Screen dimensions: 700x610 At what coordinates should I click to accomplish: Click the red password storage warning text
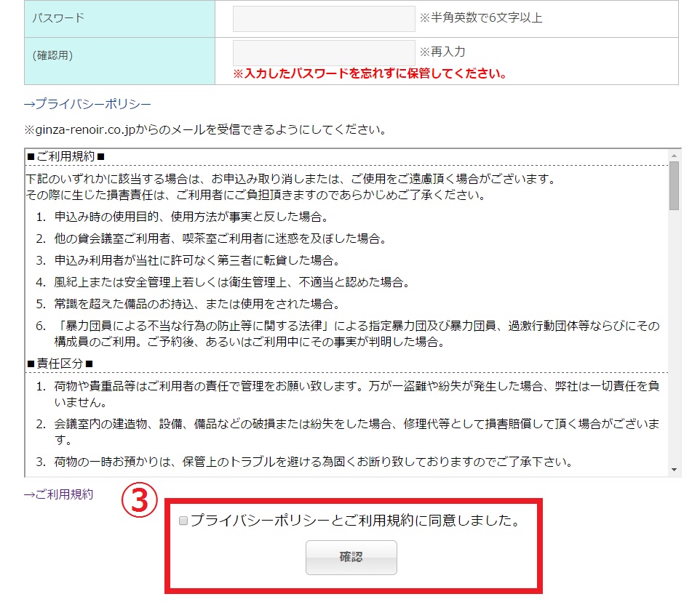click(369, 73)
